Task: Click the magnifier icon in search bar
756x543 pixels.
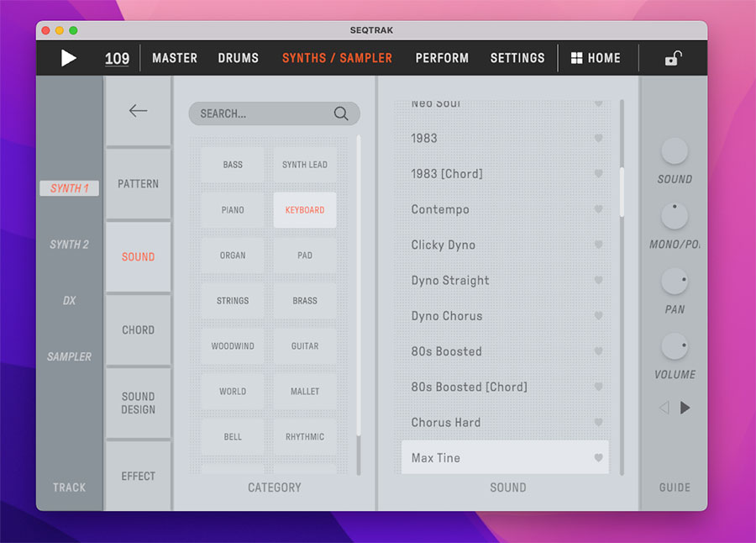Action: point(341,113)
